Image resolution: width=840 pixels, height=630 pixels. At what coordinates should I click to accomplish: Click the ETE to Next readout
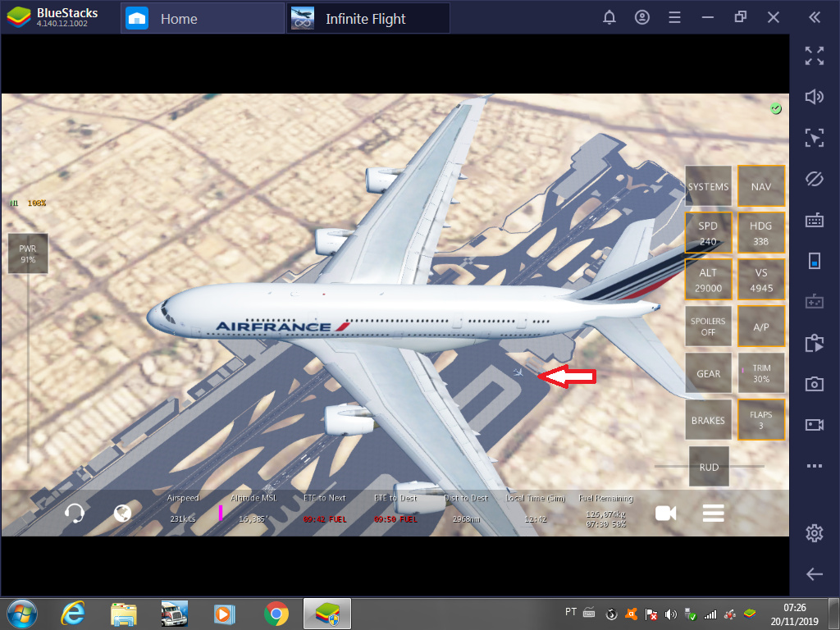click(325, 509)
